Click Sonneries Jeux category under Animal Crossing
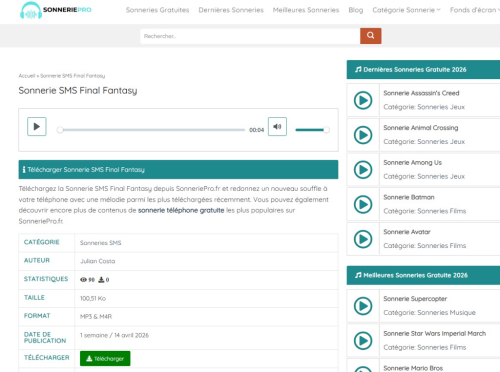 (441, 142)
